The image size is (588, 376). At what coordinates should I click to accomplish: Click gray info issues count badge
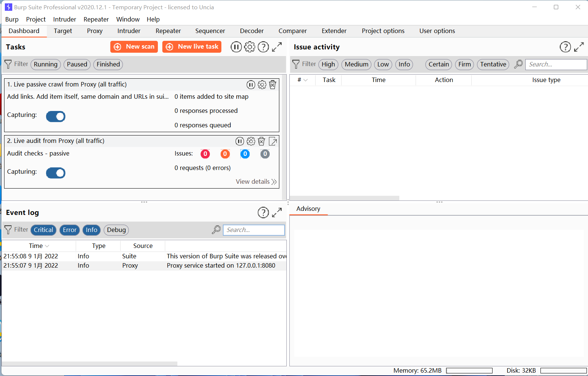pyautogui.click(x=265, y=154)
